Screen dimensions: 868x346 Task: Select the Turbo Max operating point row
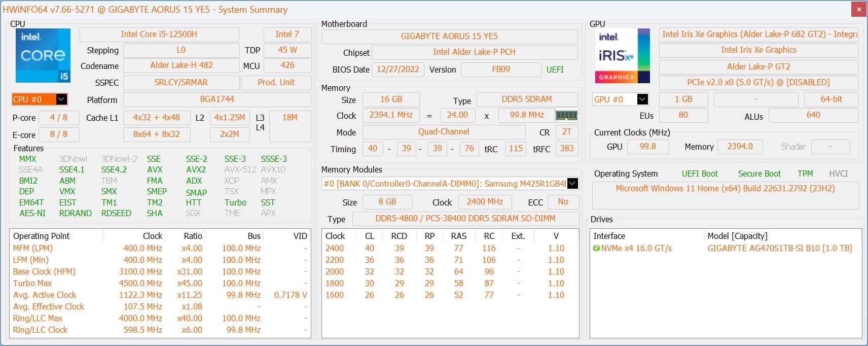coord(32,283)
